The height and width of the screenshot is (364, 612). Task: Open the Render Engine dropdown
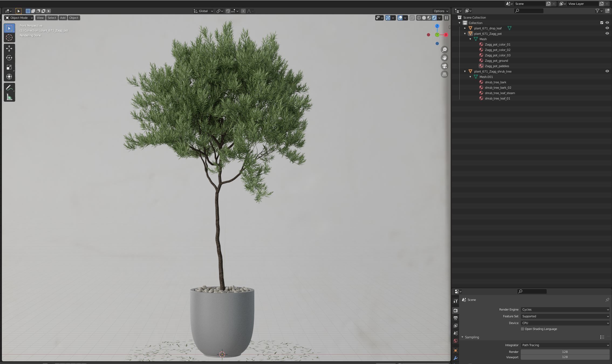coord(565,310)
